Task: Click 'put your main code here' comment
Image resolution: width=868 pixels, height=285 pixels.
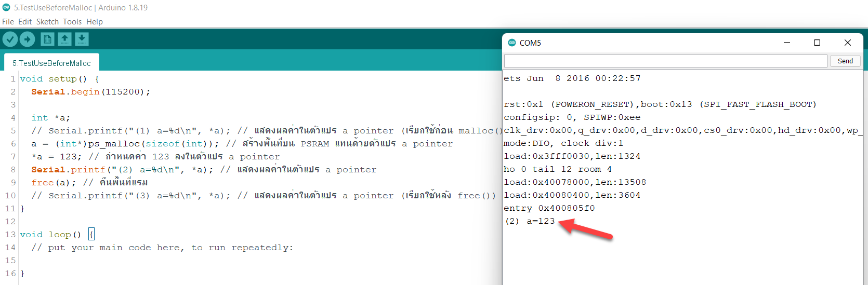Action: coord(162,248)
